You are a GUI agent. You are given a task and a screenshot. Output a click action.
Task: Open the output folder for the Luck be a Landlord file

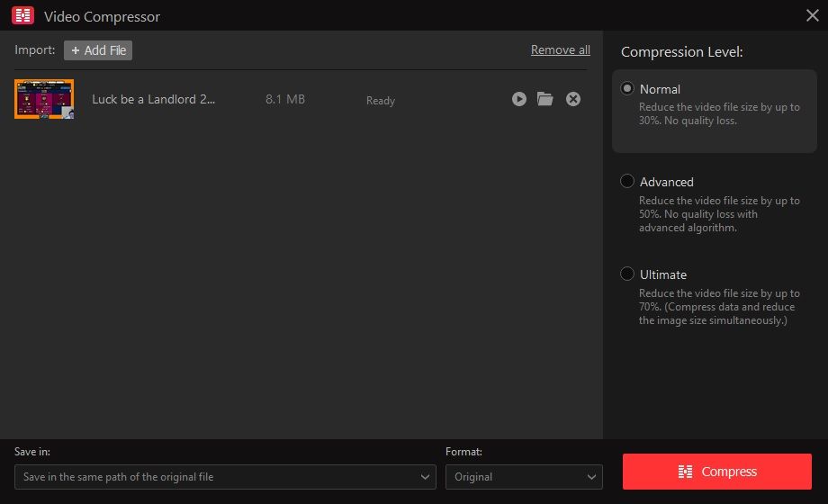point(545,99)
